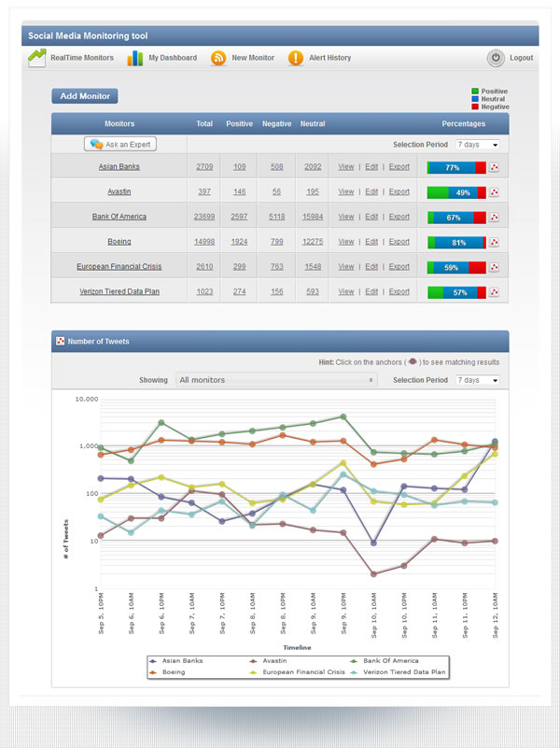Click the Asian Banks anchor at Sep 12, 10AM
This screenshot has height=748, width=560.
pyautogui.click(x=496, y=442)
